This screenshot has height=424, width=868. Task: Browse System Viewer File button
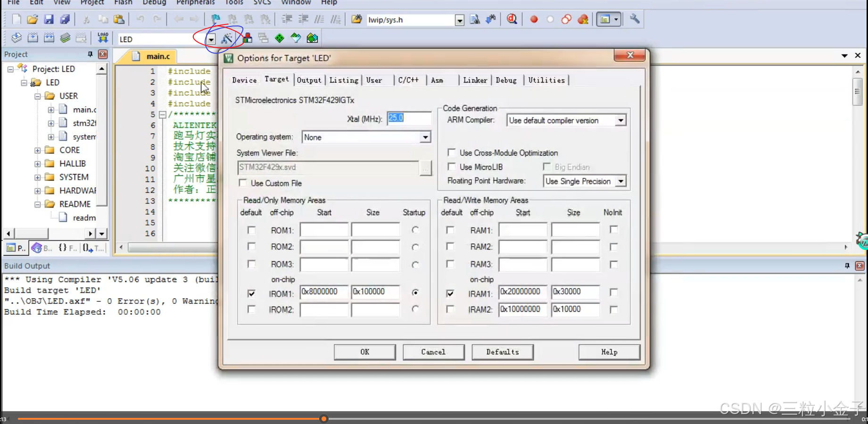point(425,167)
